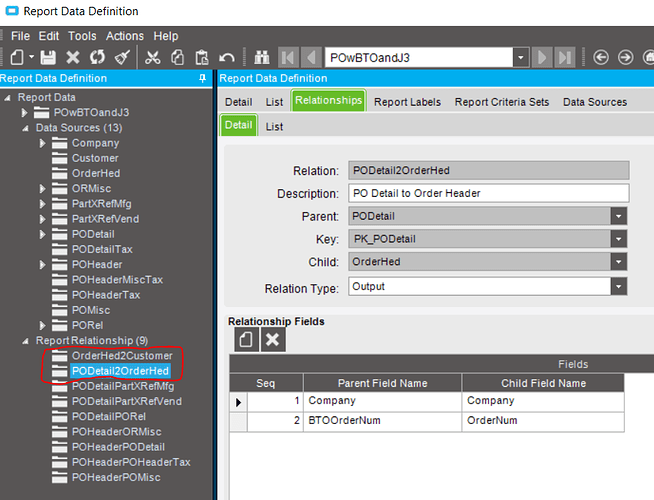The height and width of the screenshot is (500, 654).
Task: Switch to the Report Criteria Sets tab
Action: pos(501,102)
